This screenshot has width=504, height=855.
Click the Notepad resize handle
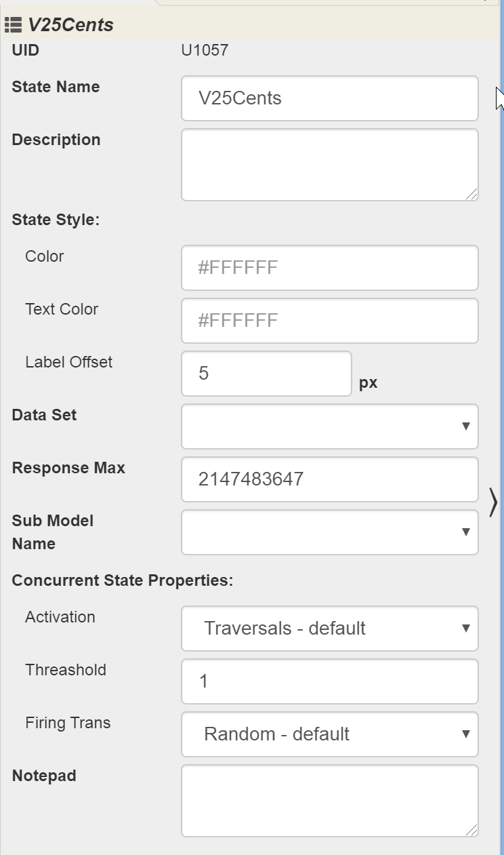(x=471, y=830)
